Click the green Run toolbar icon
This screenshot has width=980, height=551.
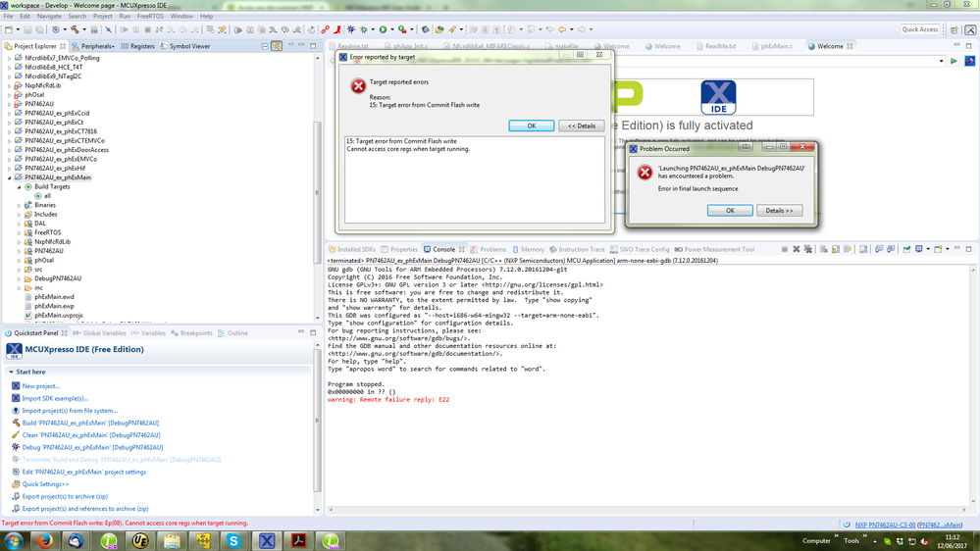[x=384, y=29]
